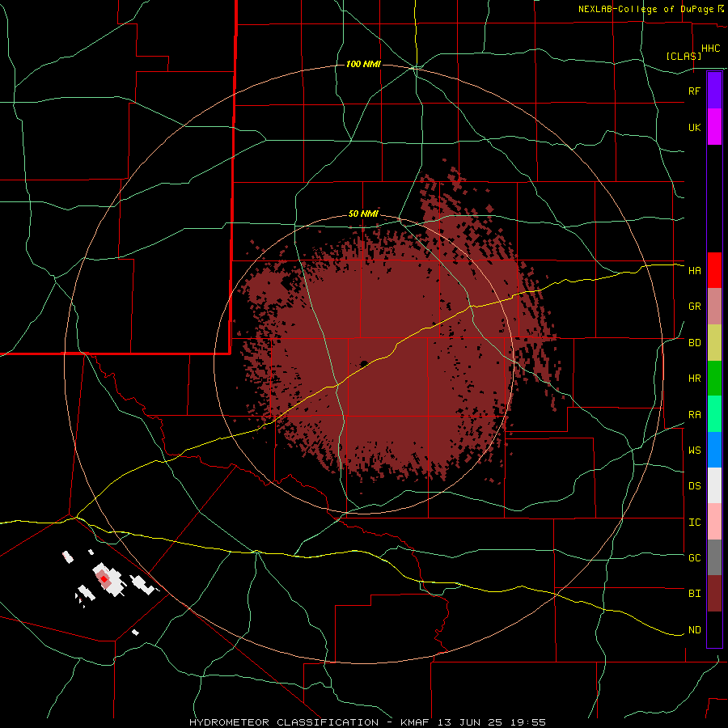The height and width of the screenshot is (728, 728).
Task: Click the 100 NMI range ring label
Action: pos(363,64)
